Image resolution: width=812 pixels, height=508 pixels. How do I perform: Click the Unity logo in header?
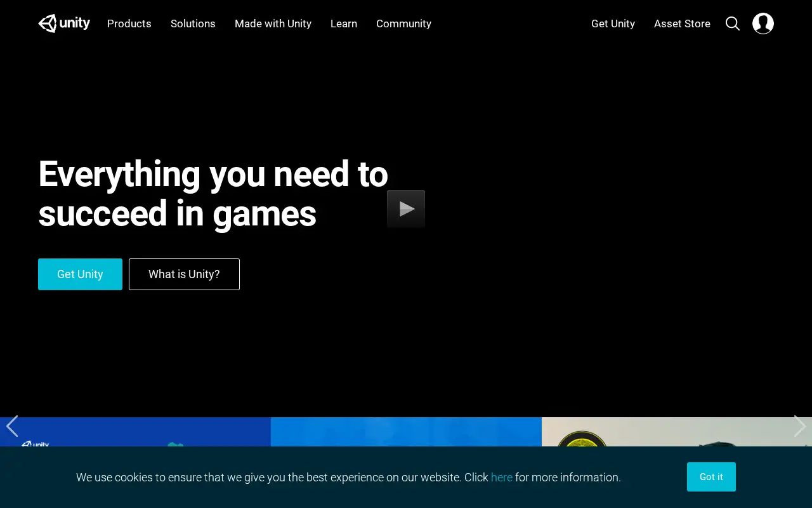[x=64, y=23]
